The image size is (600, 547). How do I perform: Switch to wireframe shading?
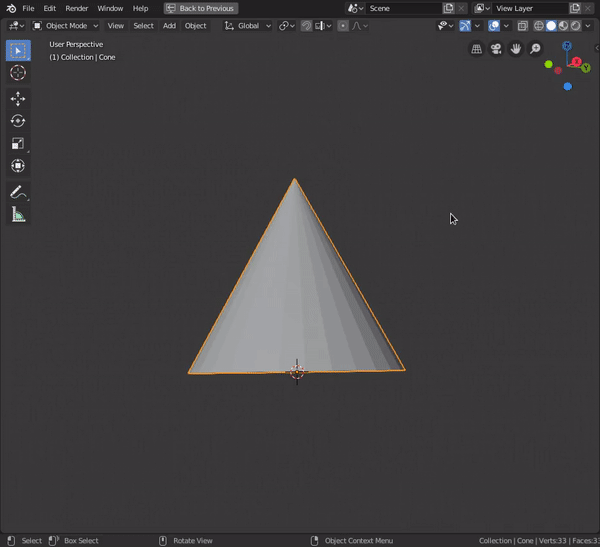(539, 26)
